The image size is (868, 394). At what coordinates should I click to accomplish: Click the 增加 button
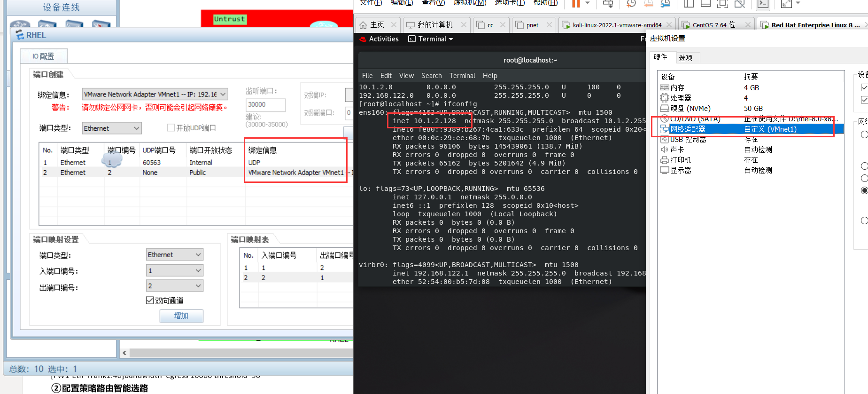[181, 316]
